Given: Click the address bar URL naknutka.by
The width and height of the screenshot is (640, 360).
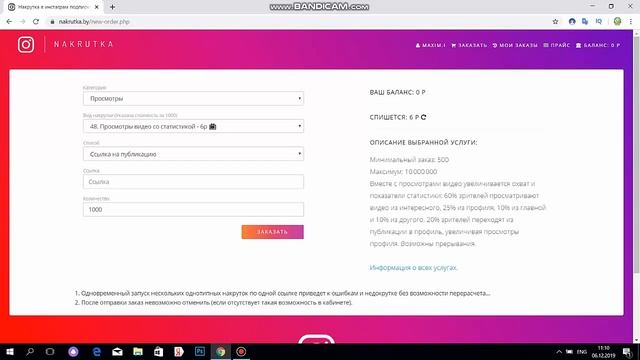Looking at the screenshot, I should click(94, 22).
